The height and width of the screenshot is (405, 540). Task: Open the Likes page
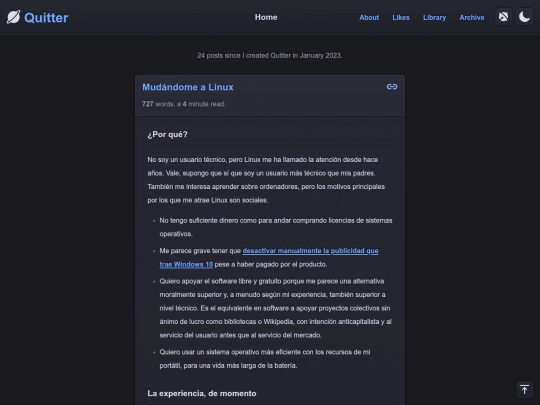(x=401, y=17)
